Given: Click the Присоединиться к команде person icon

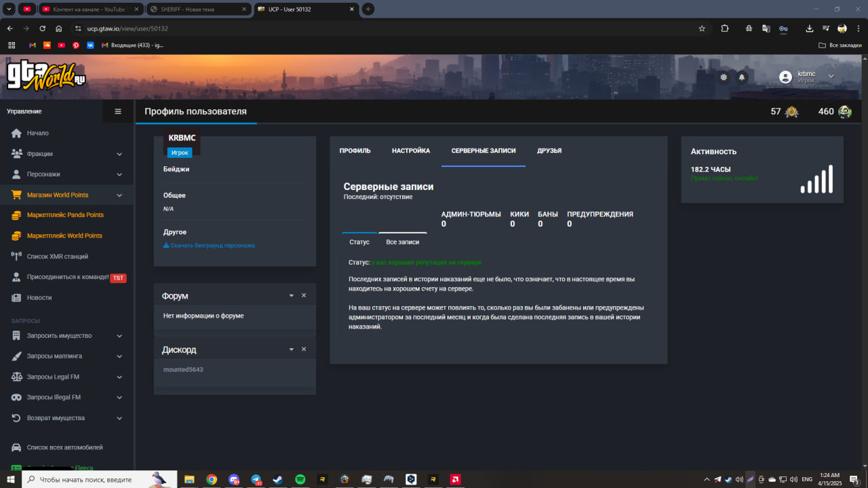Looking at the screenshot, I should (16, 277).
